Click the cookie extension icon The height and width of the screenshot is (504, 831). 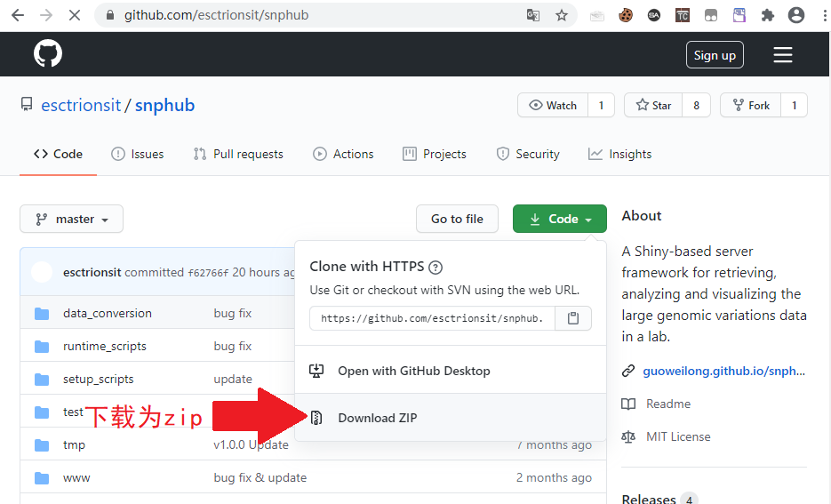click(x=626, y=16)
